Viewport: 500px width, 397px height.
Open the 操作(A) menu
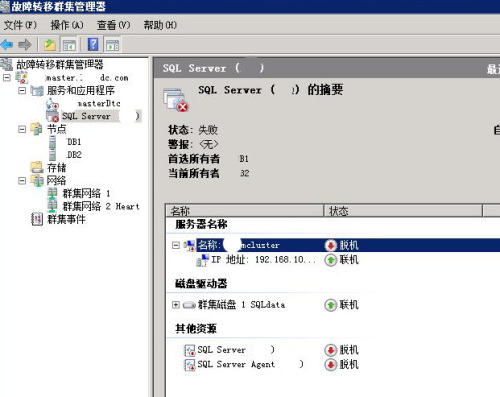(x=67, y=25)
